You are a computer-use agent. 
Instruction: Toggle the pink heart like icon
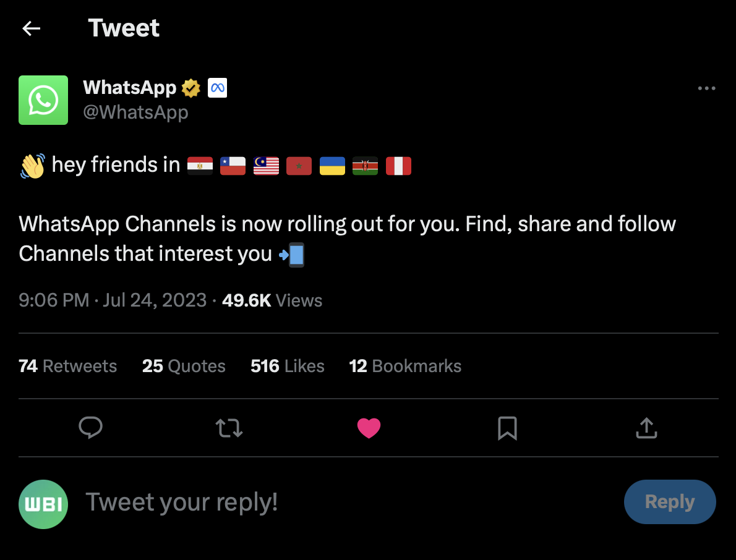pos(369,428)
